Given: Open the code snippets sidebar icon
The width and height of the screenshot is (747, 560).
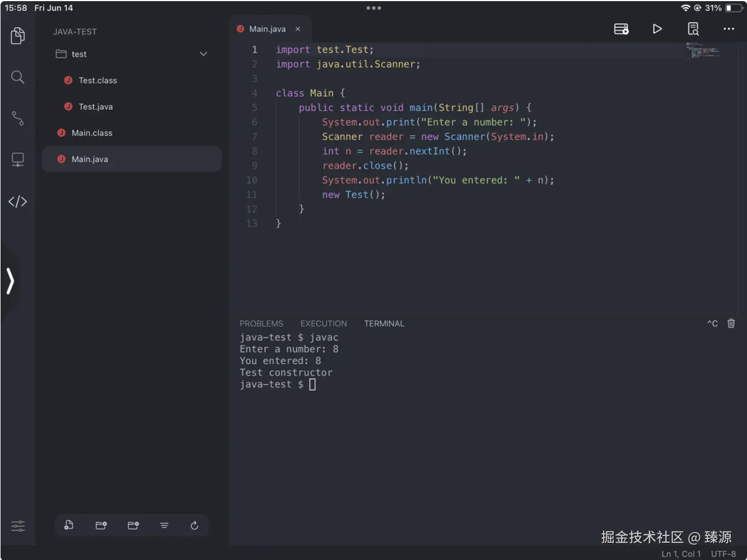Looking at the screenshot, I should pyautogui.click(x=18, y=201).
